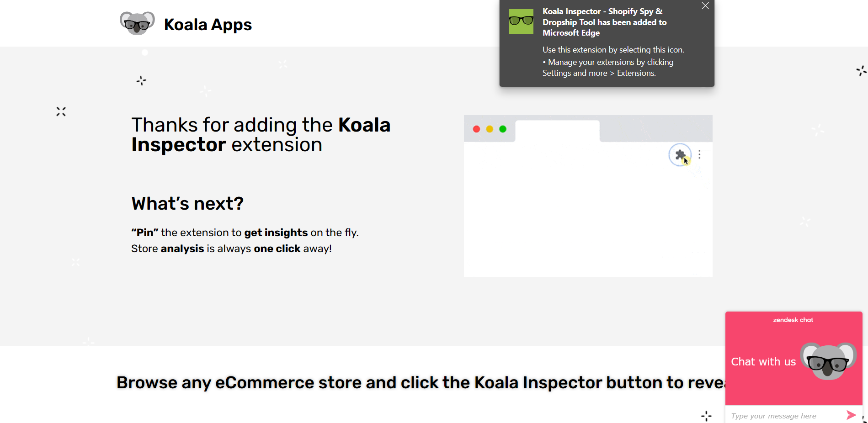The image size is (868, 423).
Task: Click the 'Thanks for adding' headline
Action: (261, 135)
